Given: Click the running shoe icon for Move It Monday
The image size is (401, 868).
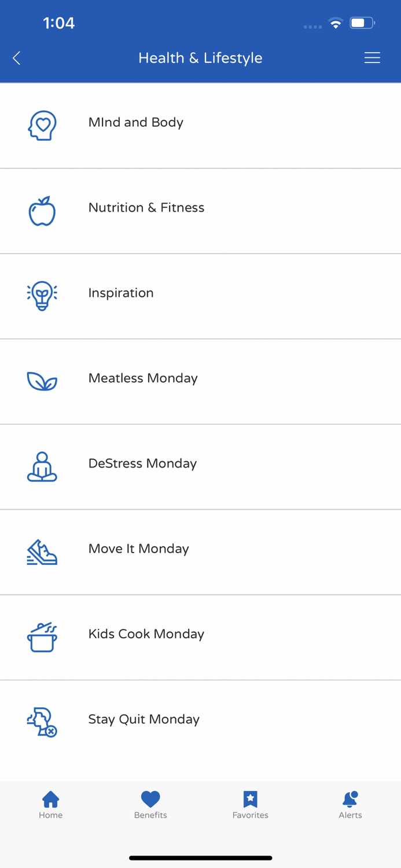Looking at the screenshot, I should click(42, 551).
